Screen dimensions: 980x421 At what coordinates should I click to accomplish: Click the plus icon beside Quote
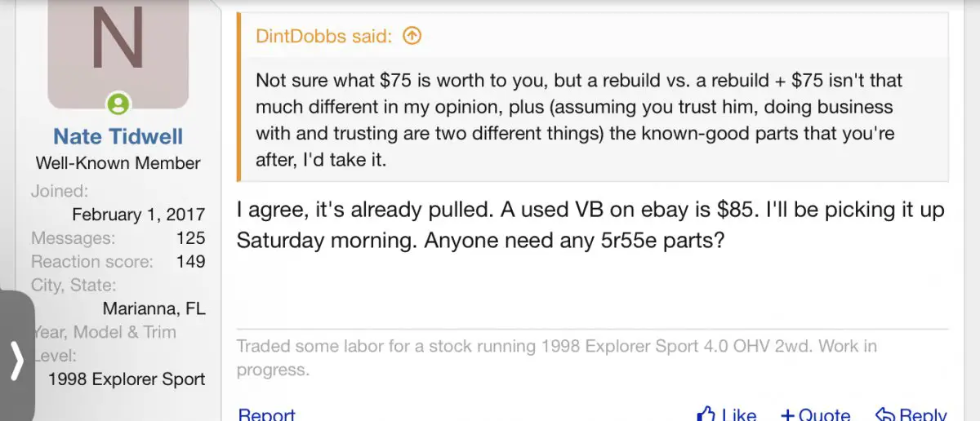(787, 415)
